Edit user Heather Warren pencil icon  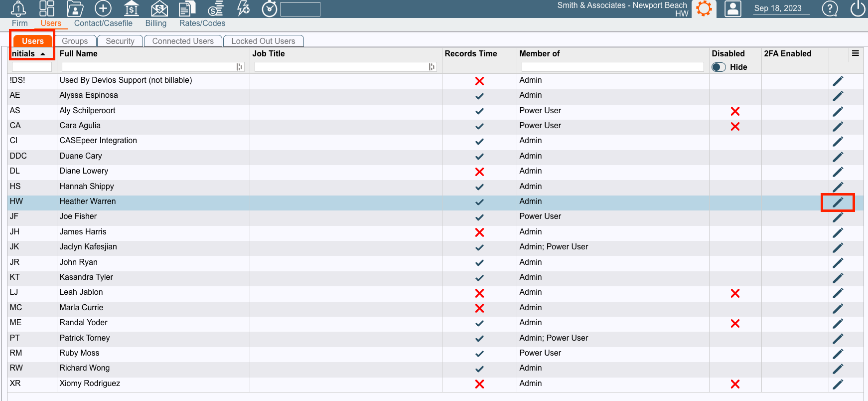(838, 202)
